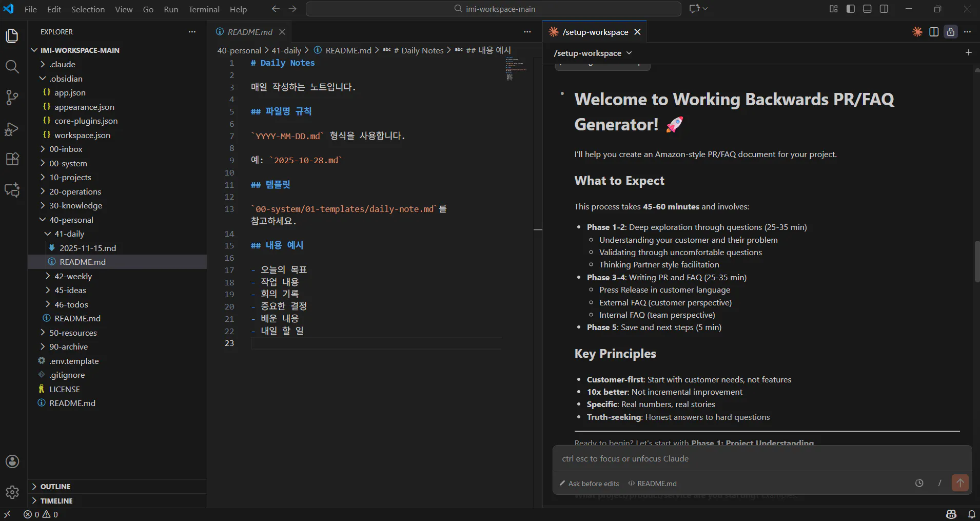The width and height of the screenshot is (980, 521).
Task: Open the Copilot chat icon in the title bar
Action: point(695,9)
